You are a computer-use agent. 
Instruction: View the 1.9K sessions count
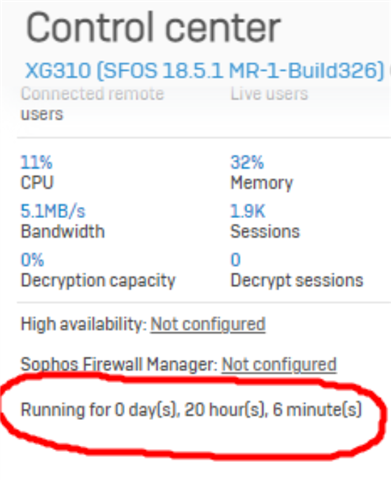point(248,211)
